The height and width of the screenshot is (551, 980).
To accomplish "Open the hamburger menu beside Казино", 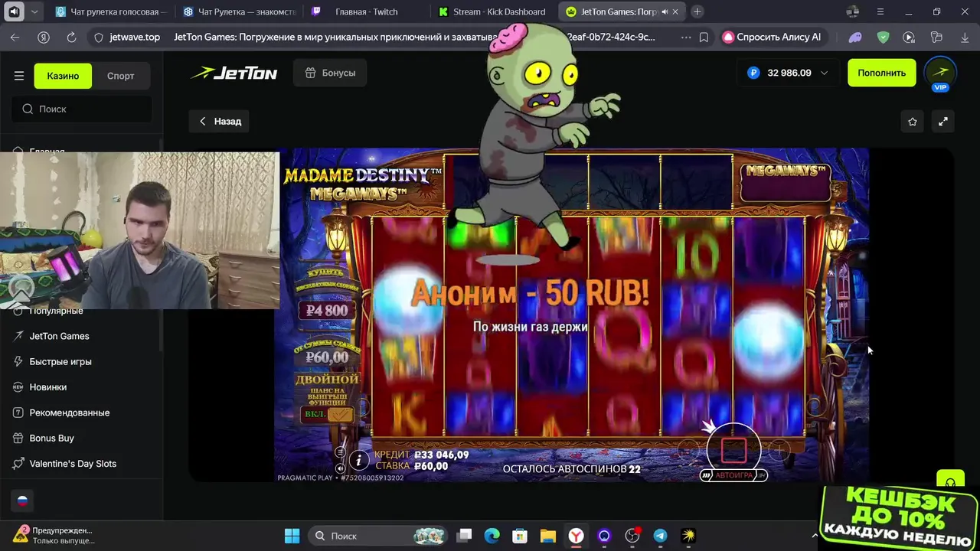I will tap(19, 76).
